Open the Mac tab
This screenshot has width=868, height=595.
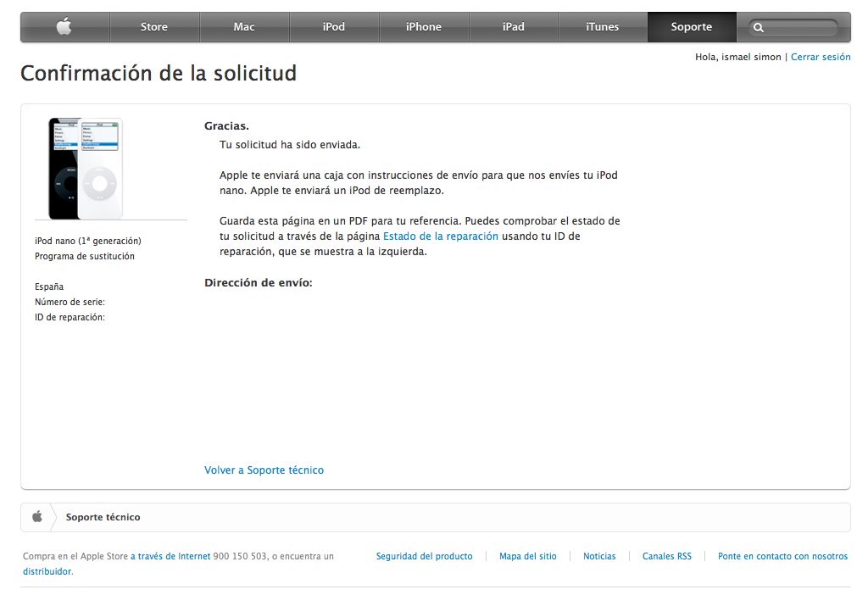[x=244, y=26]
